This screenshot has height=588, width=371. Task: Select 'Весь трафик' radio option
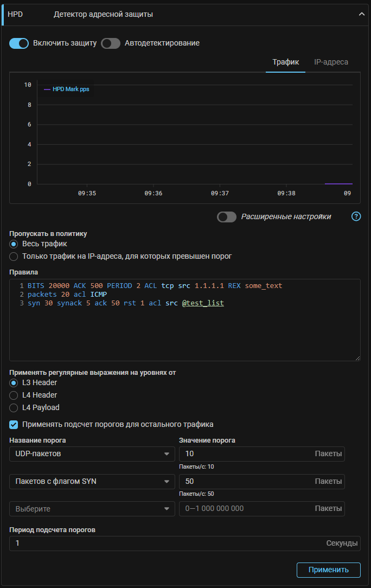pos(14,244)
